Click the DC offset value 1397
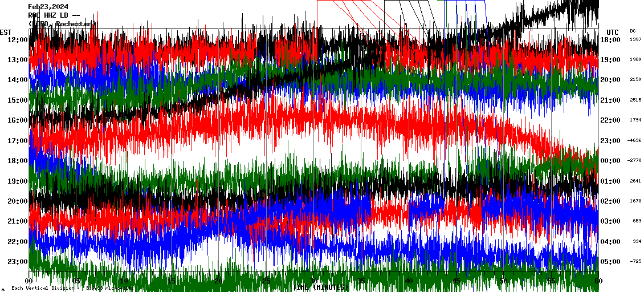The height and width of the screenshot is (296, 644). pos(635,39)
